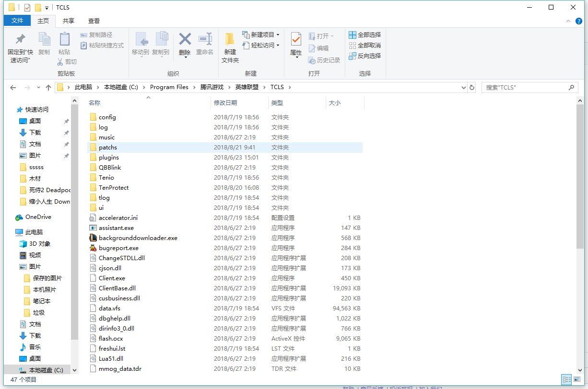This screenshot has height=389, width=588.
Task: Select OneDrive in the navigation pane
Action: (38, 217)
